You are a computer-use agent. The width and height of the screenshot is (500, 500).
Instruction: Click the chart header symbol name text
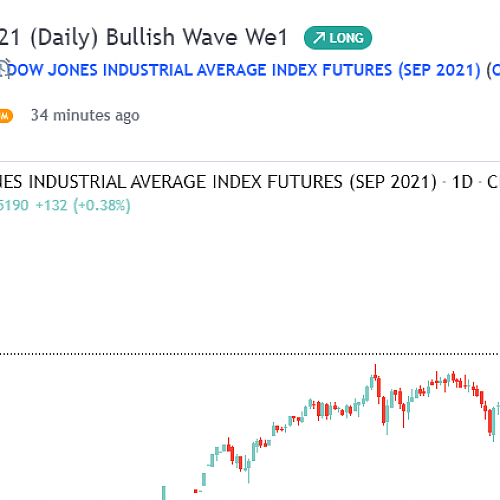218,182
